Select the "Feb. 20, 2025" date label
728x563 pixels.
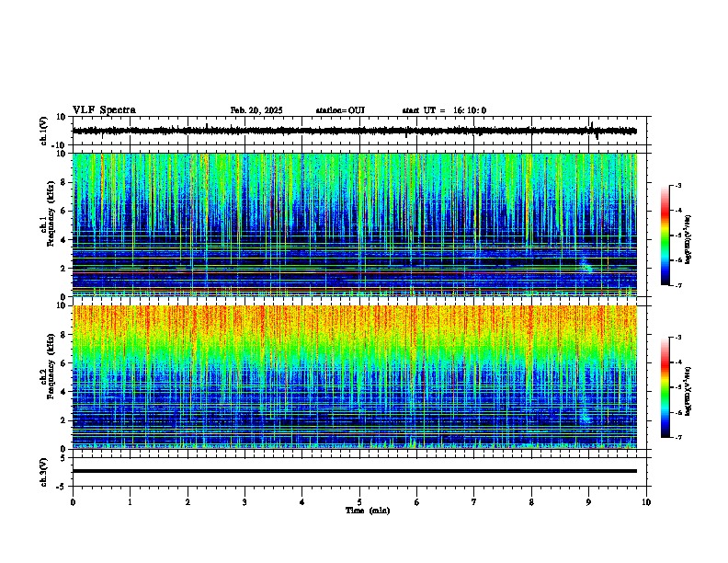click(256, 110)
